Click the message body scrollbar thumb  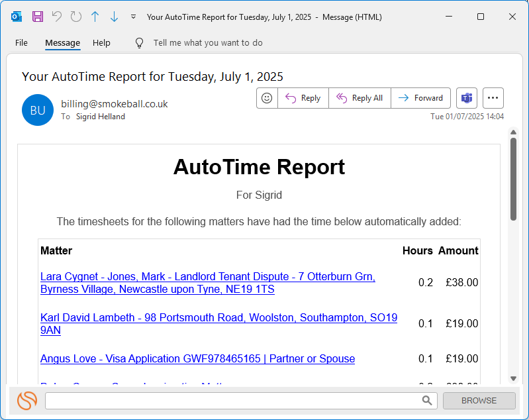(x=513, y=179)
